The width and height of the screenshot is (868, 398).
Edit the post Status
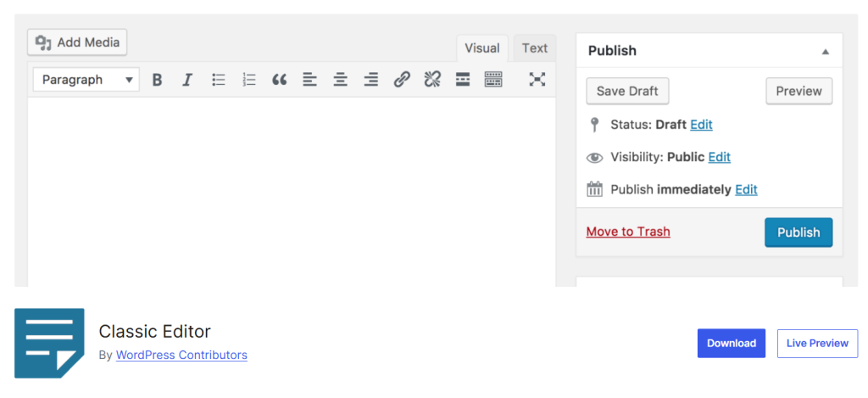(701, 125)
